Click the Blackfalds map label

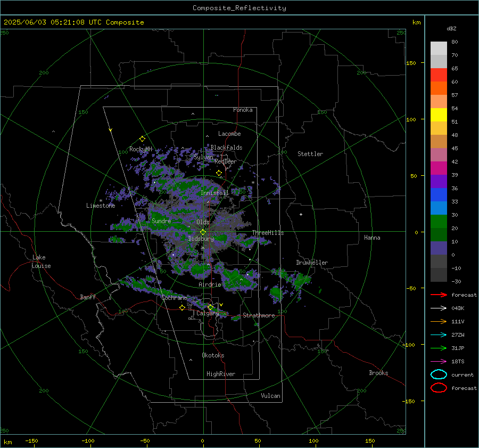click(x=226, y=148)
